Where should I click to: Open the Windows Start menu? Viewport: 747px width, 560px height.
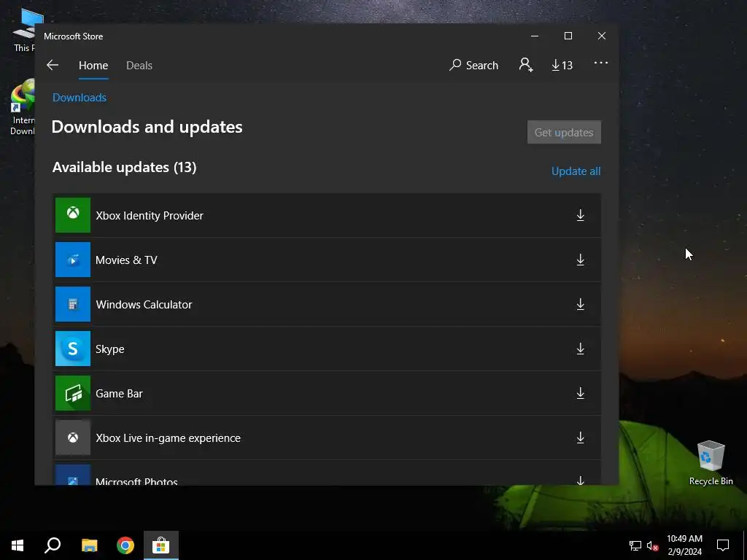point(18,545)
